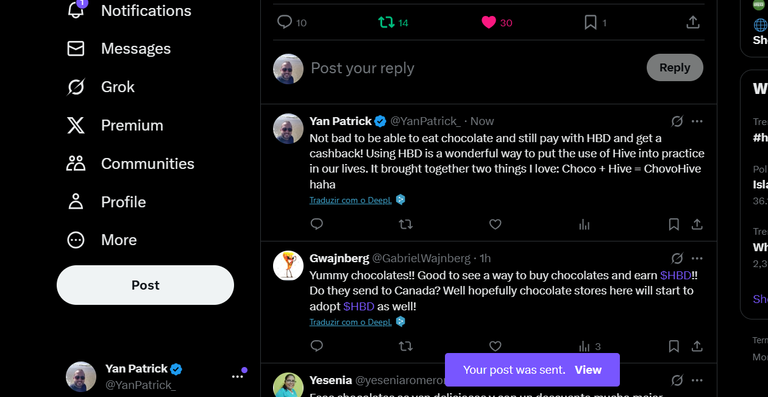This screenshot has height=397, width=768.
Task: Undo the green repost with 14
Action: (393, 23)
